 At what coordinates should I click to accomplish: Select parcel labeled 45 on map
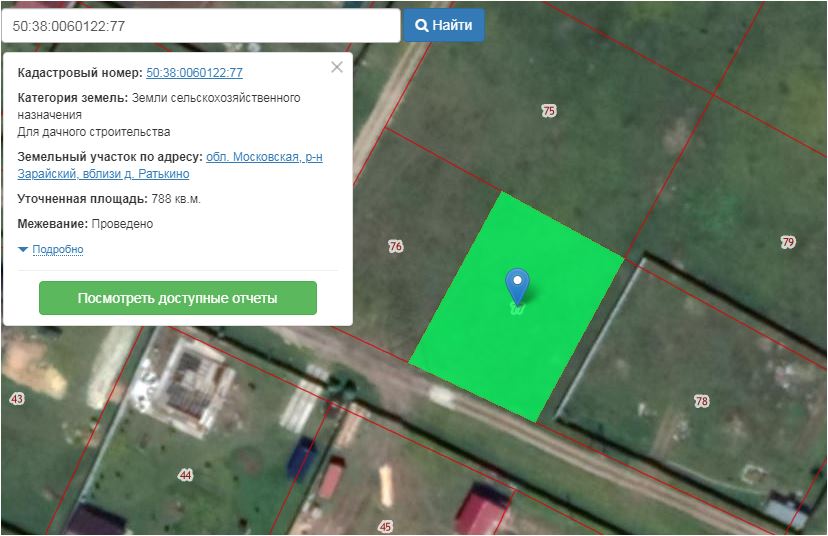pyautogui.click(x=385, y=526)
